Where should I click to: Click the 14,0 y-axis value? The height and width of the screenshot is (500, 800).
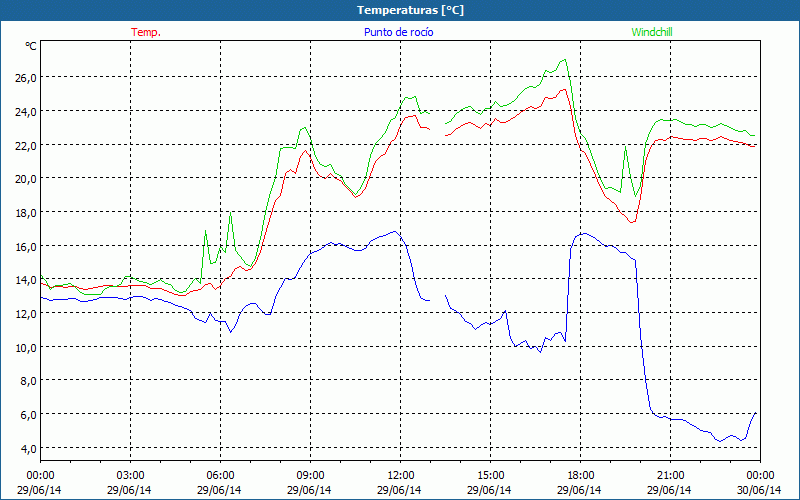26,280
